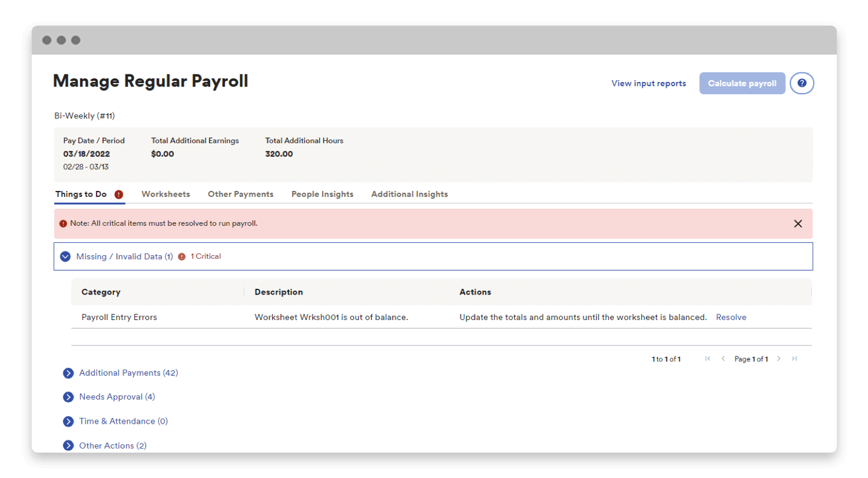Open View input reports
This screenshot has width=868, height=478.
click(648, 83)
